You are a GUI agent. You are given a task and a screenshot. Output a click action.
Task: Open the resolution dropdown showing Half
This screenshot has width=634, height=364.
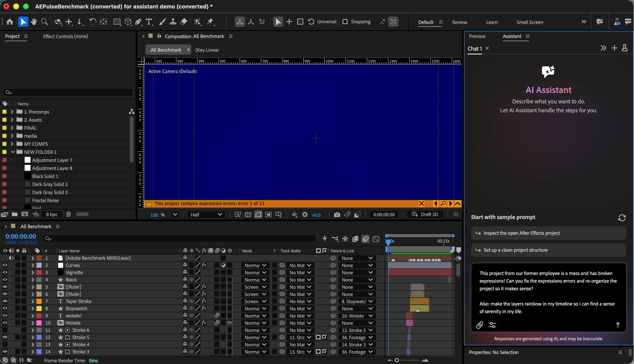point(206,215)
